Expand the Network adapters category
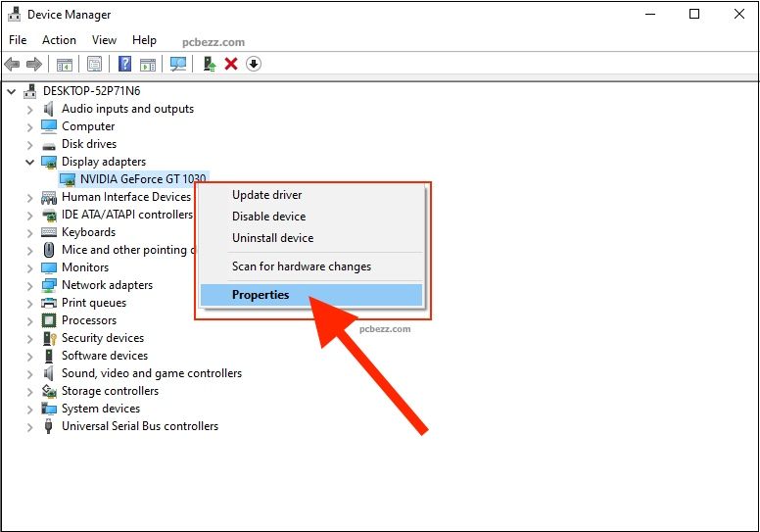The height and width of the screenshot is (532, 760). pos(30,285)
